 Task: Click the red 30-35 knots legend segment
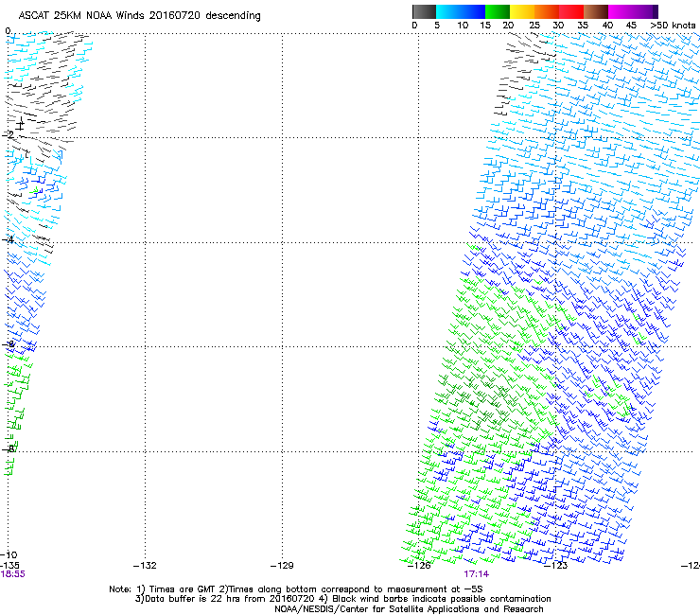pos(571,11)
